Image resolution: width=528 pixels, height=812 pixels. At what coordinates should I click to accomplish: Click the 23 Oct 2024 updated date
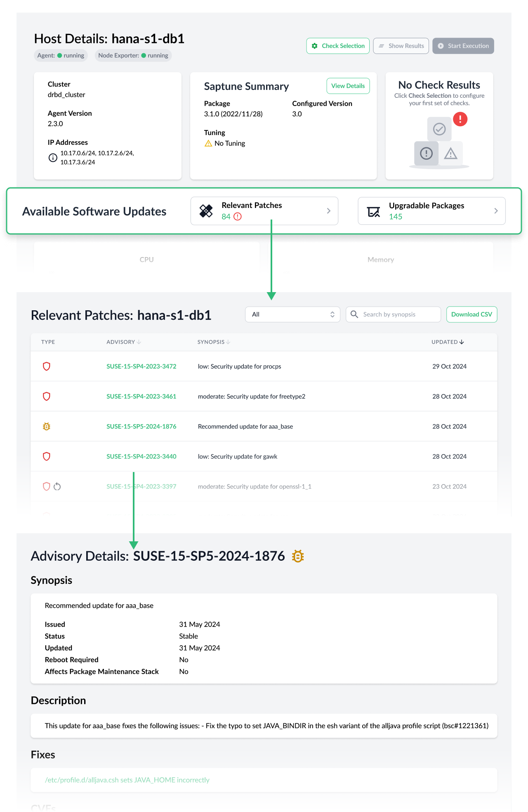[x=449, y=486]
